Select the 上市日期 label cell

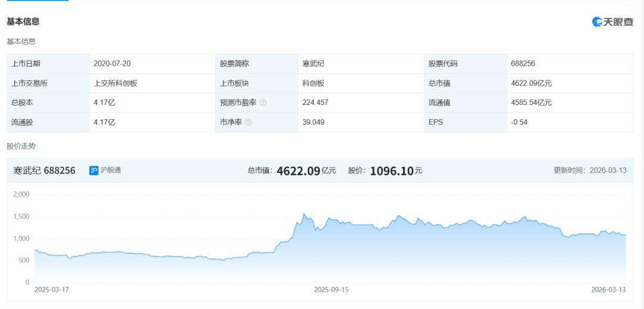tap(48, 64)
